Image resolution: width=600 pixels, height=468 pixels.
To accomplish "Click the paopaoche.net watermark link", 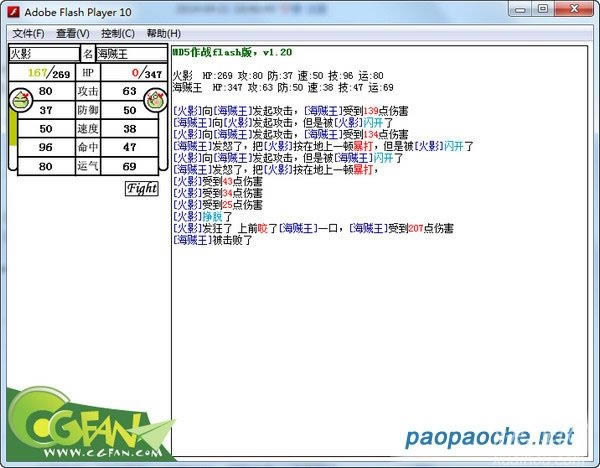I will pos(489,436).
